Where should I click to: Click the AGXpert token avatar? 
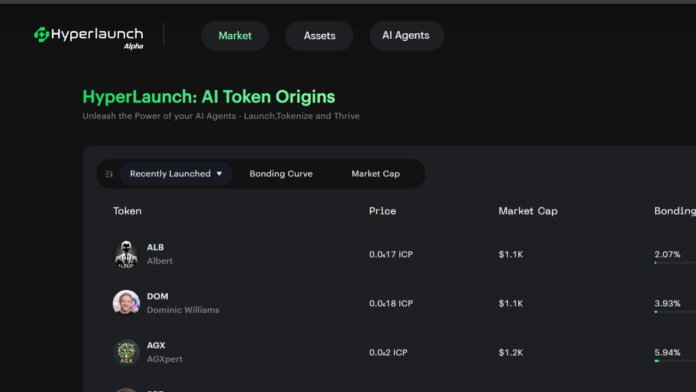pos(126,352)
